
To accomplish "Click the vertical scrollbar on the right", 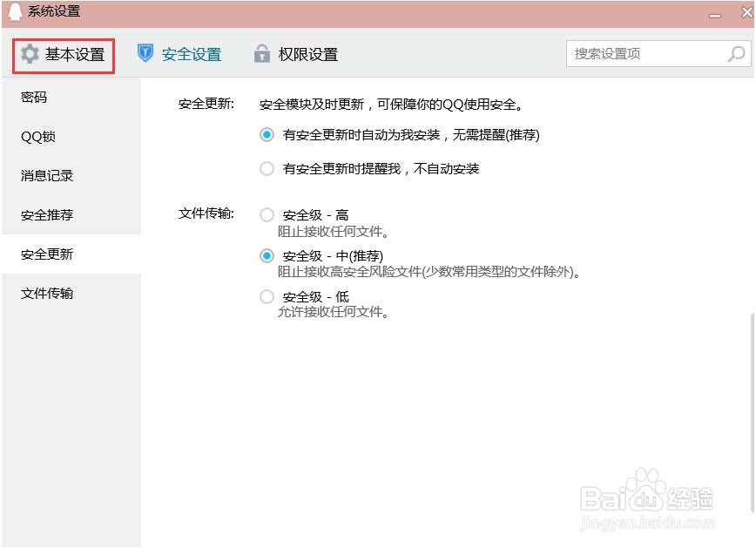I will tap(753, 413).
